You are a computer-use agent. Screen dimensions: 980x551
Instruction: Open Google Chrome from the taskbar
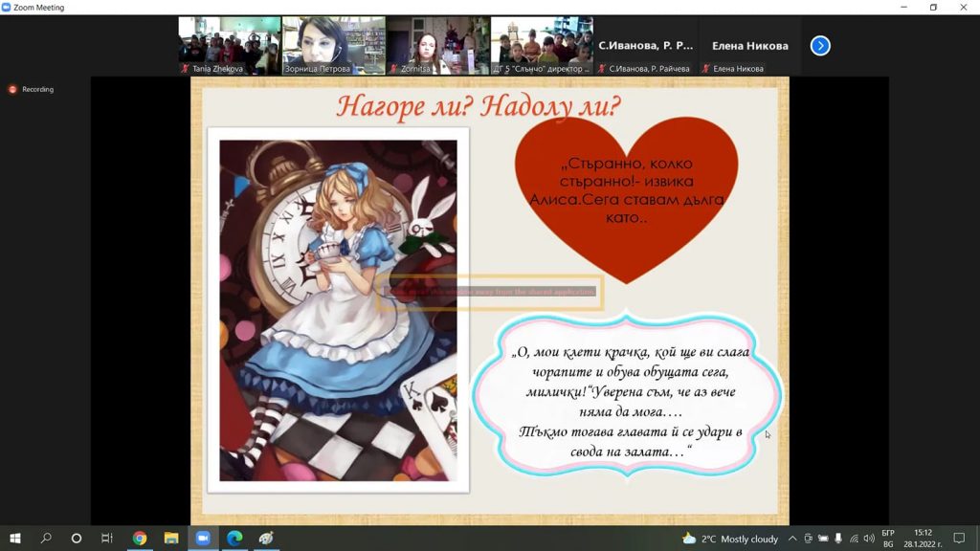tap(140, 538)
